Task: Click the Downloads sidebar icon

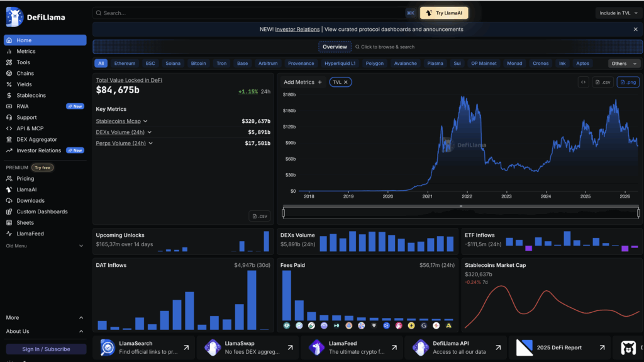Action: pos(9,201)
